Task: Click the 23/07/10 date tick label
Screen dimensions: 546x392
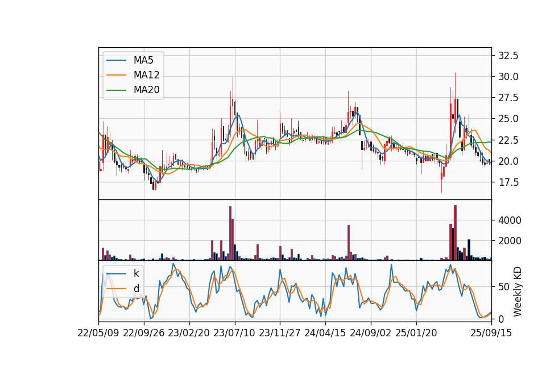Action: tap(234, 333)
